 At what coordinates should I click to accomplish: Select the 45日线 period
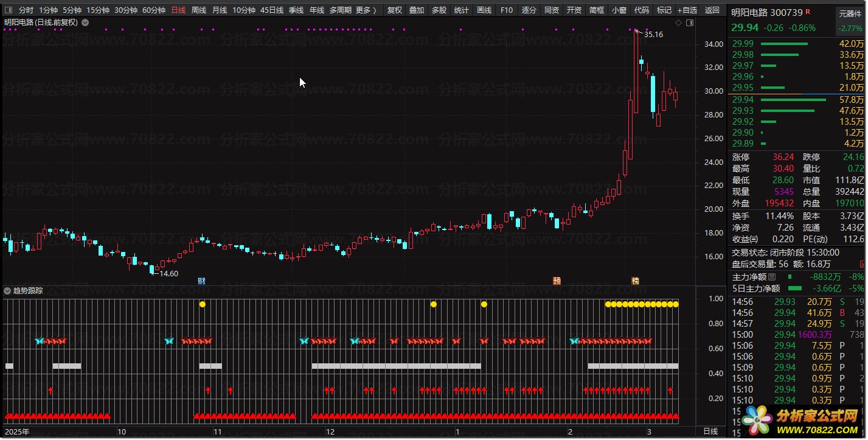(x=272, y=10)
